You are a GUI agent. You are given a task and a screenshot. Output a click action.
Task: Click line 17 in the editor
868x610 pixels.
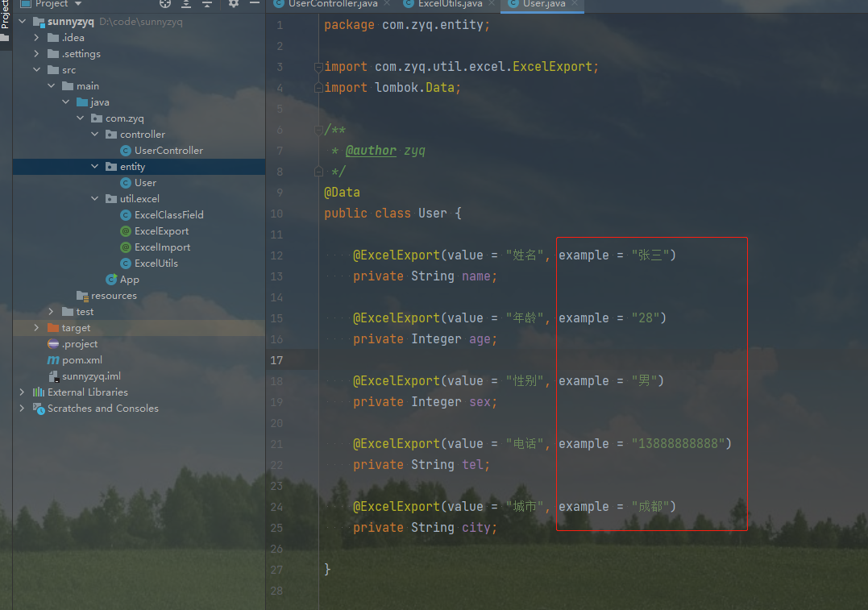tap(564, 359)
